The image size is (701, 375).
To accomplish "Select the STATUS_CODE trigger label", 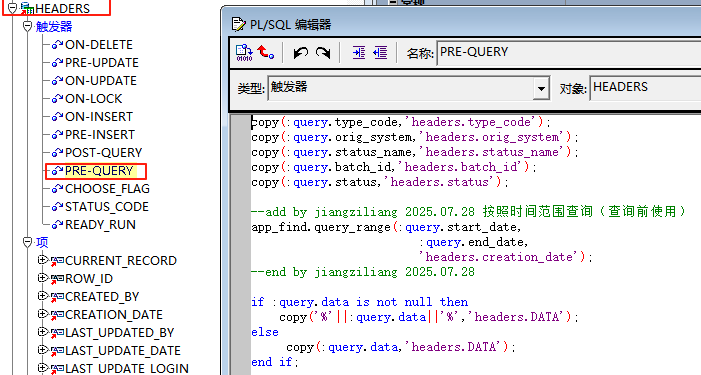I will [107, 206].
